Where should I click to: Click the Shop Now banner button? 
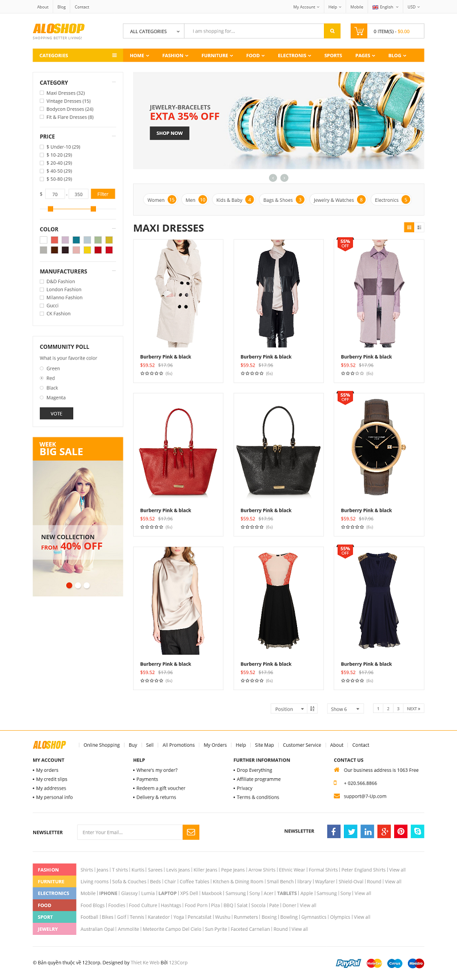pyautogui.click(x=170, y=133)
